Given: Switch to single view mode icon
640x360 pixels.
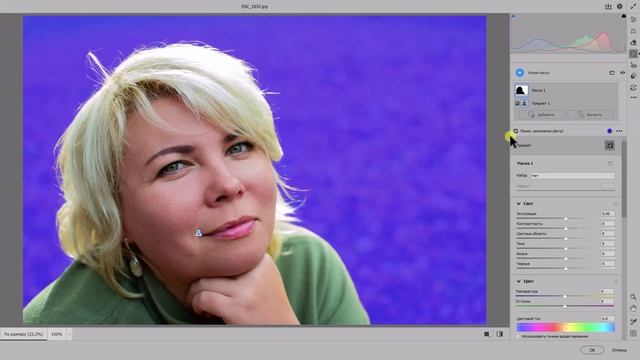Looking at the screenshot, I should click(487, 334).
